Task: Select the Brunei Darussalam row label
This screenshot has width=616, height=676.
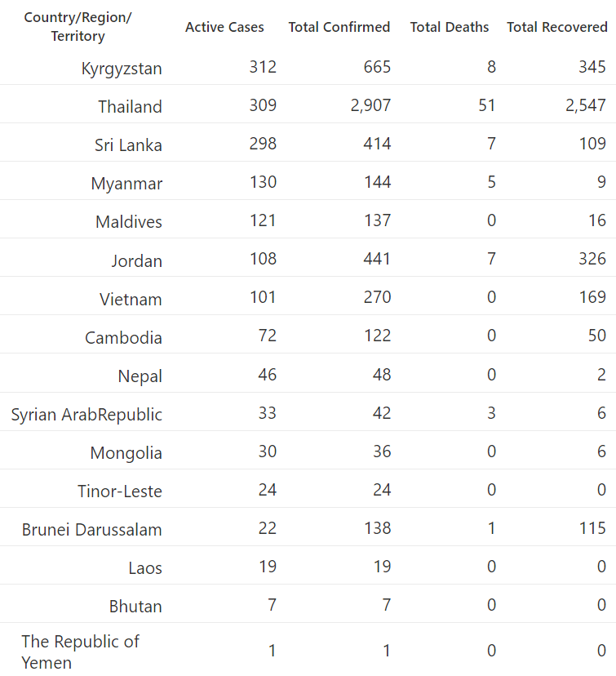Action: click(91, 529)
